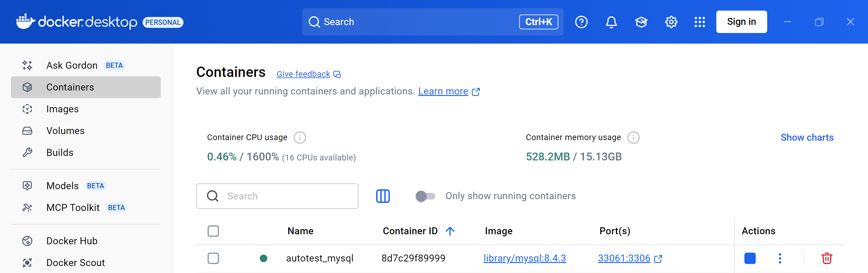This screenshot has width=868, height=273.
Task: Toggle Only show running containers
Action: click(425, 196)
